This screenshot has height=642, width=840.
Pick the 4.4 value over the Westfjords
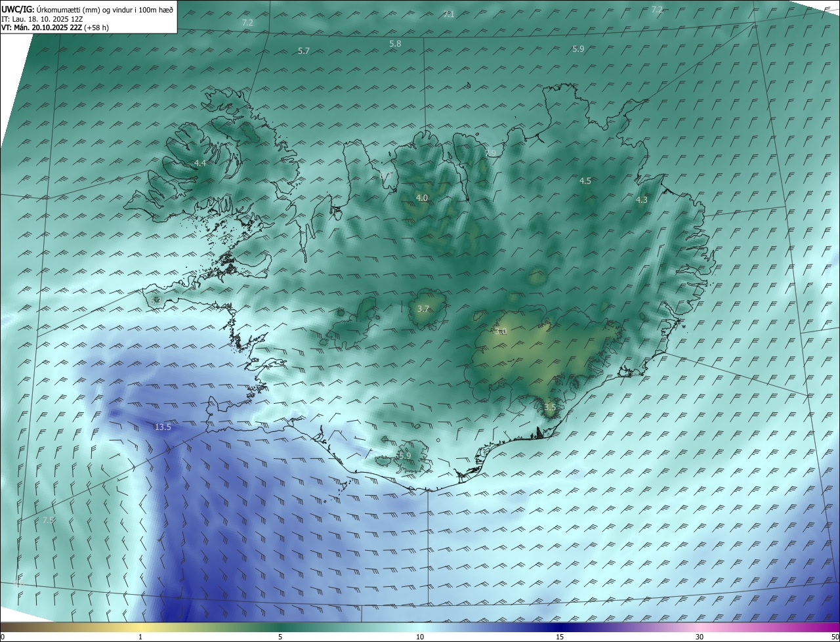(200, 163)
